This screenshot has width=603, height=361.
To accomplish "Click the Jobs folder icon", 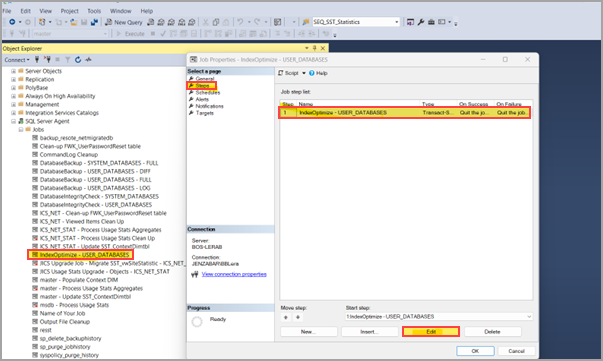I will pyautogui.click(x=28, y=130).
